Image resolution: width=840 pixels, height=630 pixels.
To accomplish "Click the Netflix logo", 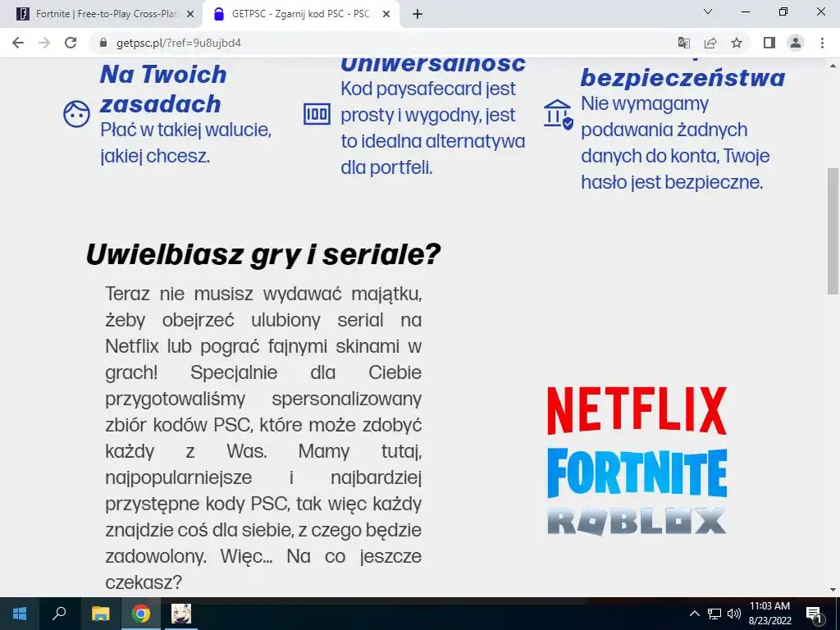I will (x=637, y=411).
